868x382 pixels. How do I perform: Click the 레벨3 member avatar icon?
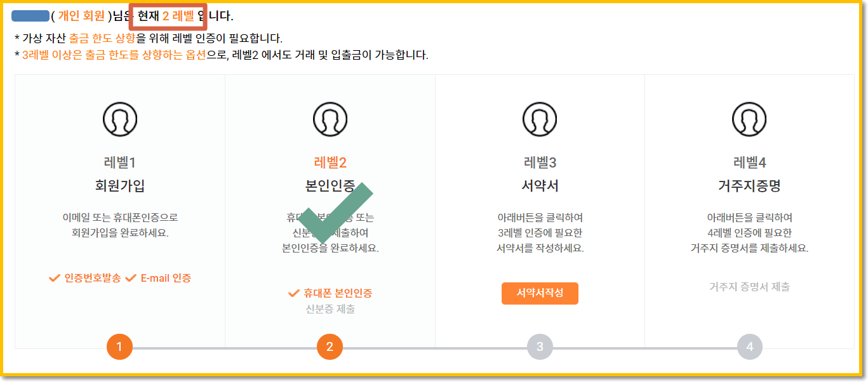click(539, 117)
